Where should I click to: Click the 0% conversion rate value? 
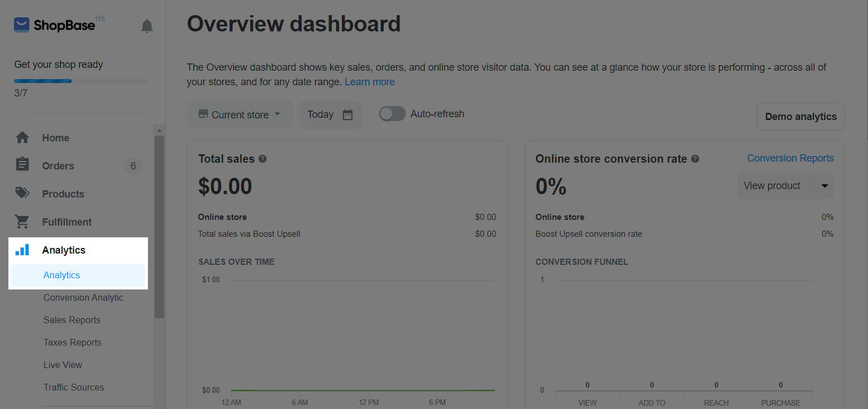(551, 186)
